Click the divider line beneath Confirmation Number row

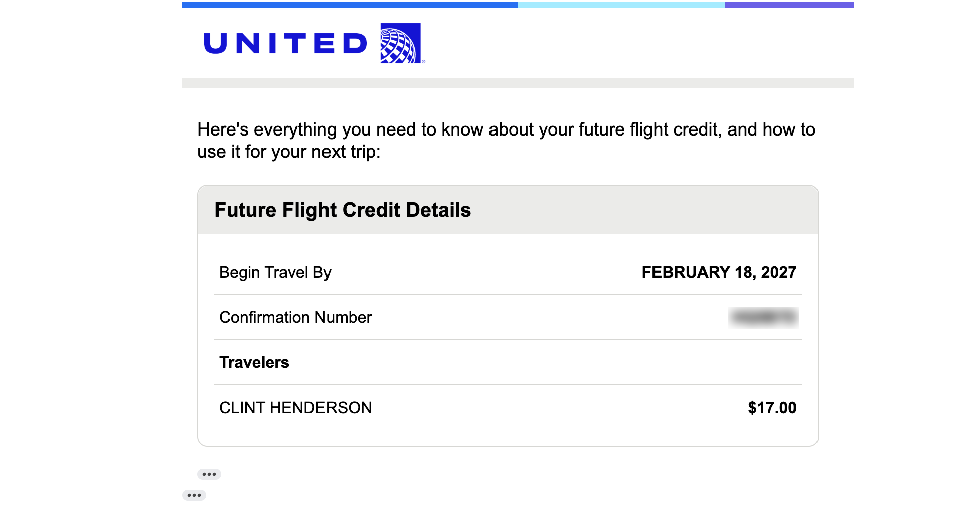(x=508, y=340)
